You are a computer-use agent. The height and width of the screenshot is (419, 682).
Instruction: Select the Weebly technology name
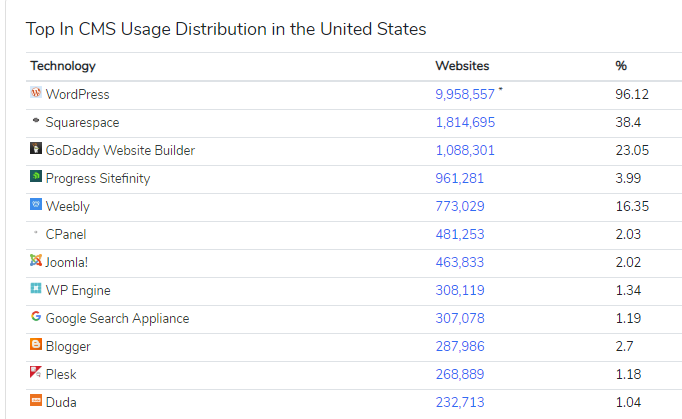[67, 207]
